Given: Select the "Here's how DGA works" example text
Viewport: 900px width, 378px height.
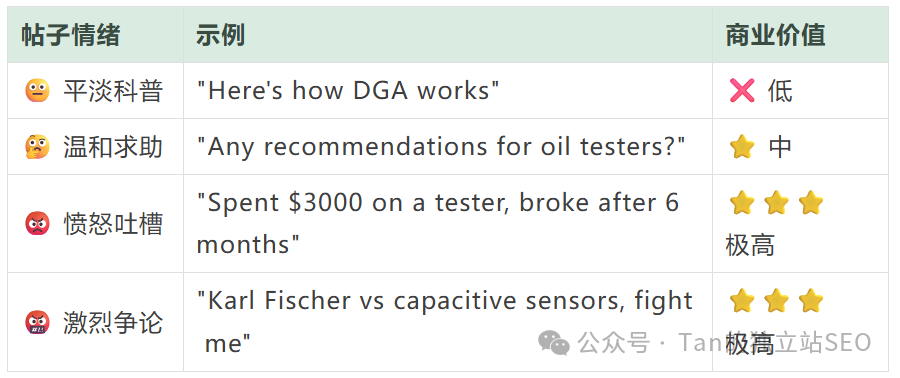Looking at the screenshot, I should [x=348, y=91].
